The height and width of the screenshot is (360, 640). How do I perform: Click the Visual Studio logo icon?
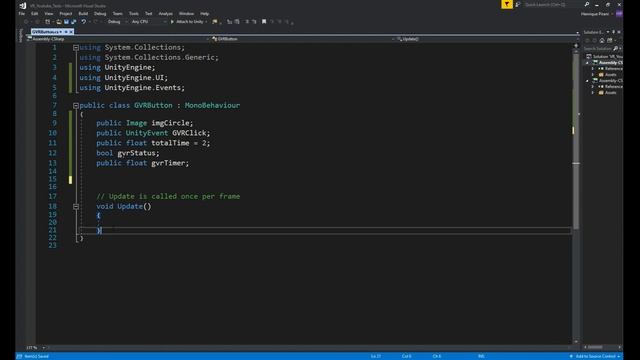23,5
